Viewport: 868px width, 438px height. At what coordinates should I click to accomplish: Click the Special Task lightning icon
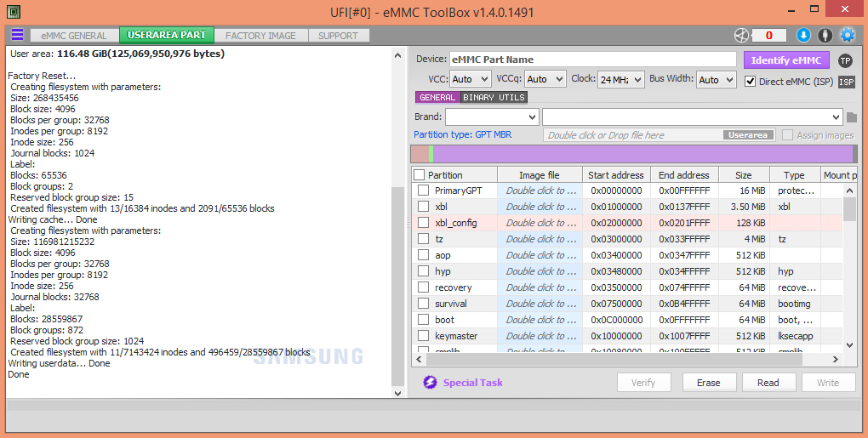pos(430,382)
